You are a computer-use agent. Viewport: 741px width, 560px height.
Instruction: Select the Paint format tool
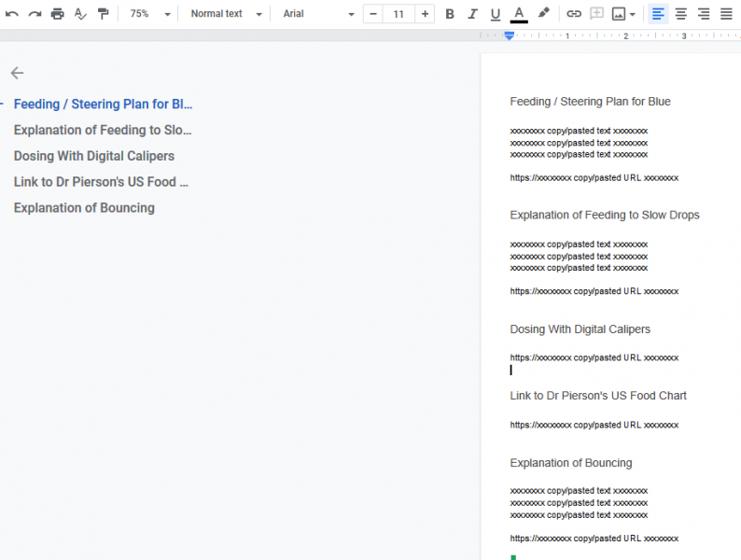(x=103, y=14)
